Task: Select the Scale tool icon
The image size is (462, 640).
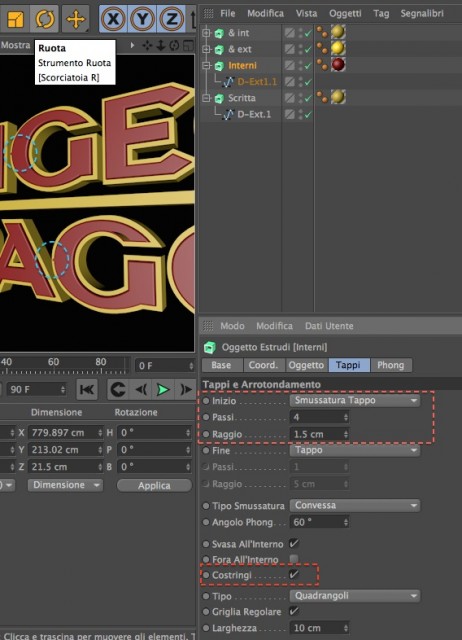Action: tap(16, 18)
